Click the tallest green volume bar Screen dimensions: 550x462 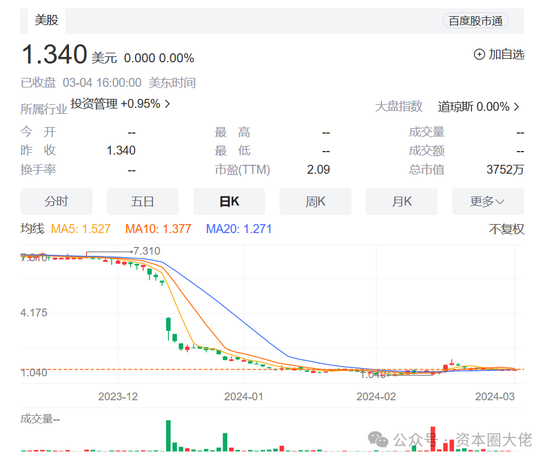tap(168, 435)
